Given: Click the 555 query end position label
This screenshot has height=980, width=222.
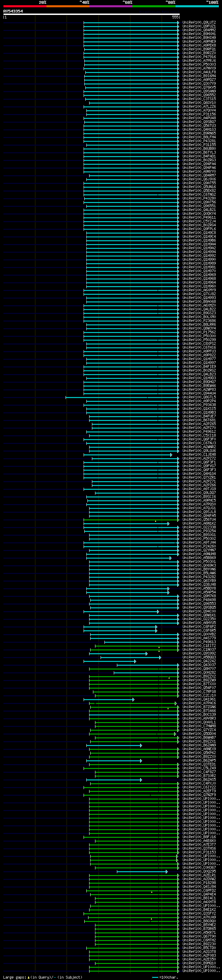Looking at the screenshot, I should point(175,17).
